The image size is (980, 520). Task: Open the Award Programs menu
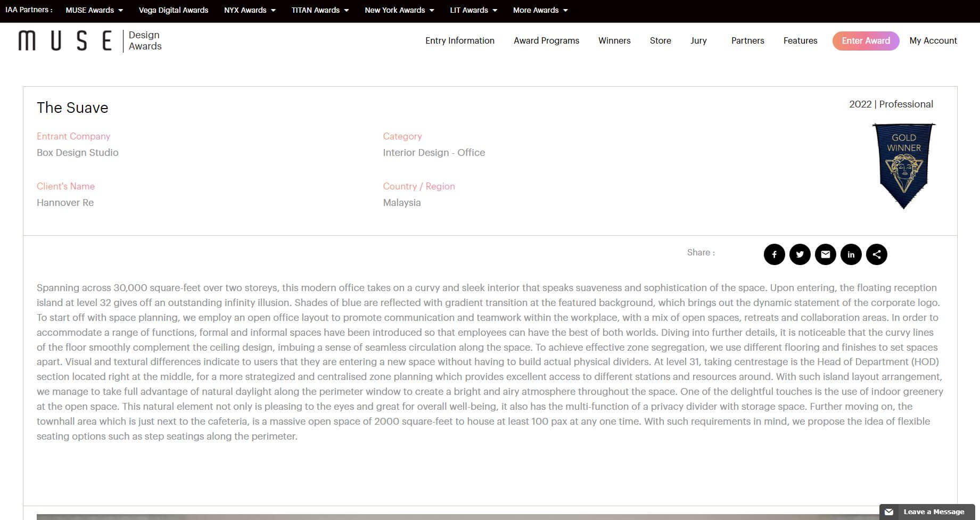click(x=546, y=40)
